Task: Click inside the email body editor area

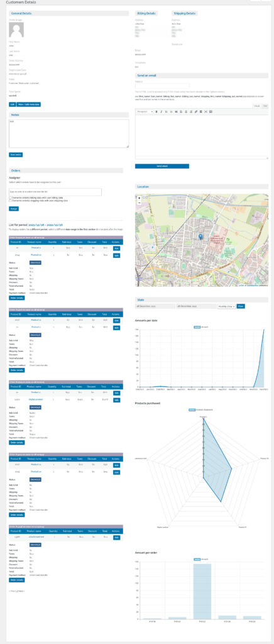Action: pos(201,136)
